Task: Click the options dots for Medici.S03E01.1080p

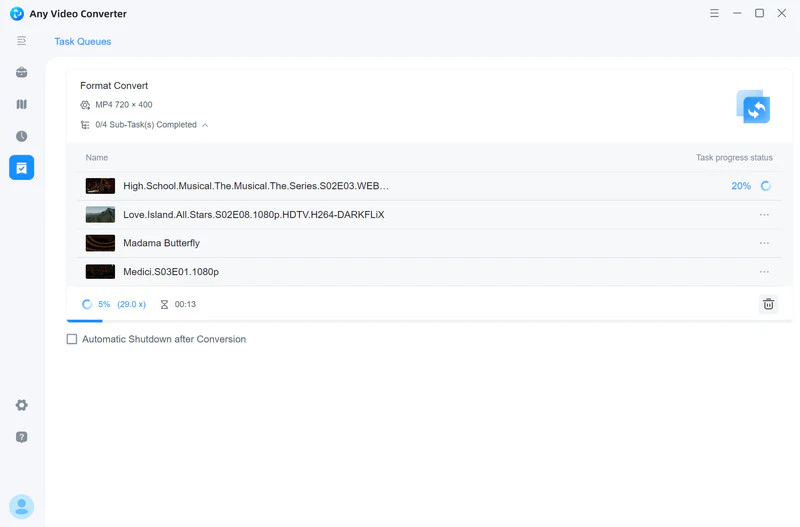Action: tap(764, 272)
